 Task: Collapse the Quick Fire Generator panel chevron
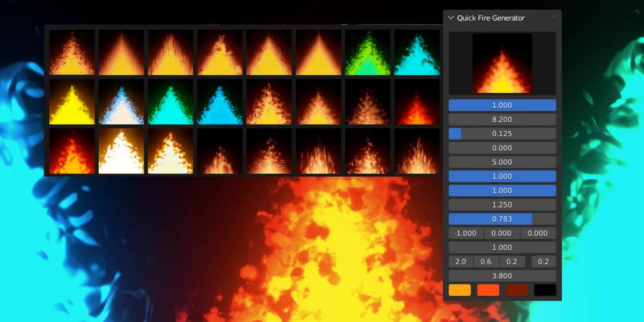(x=451, y=18)
